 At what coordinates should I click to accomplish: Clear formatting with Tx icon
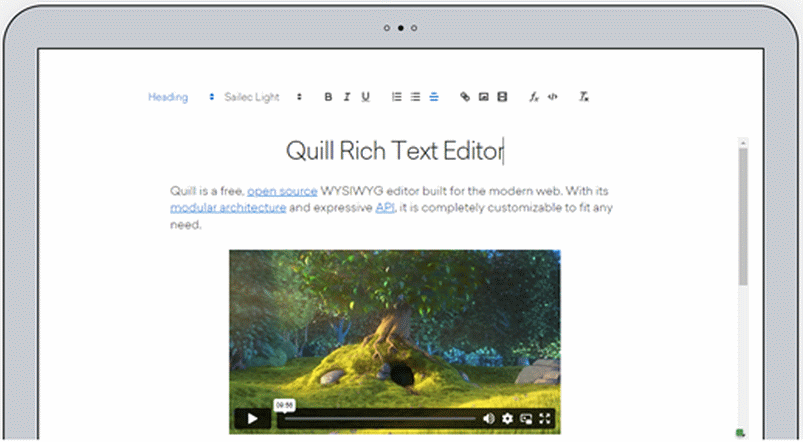coord(584,97)
